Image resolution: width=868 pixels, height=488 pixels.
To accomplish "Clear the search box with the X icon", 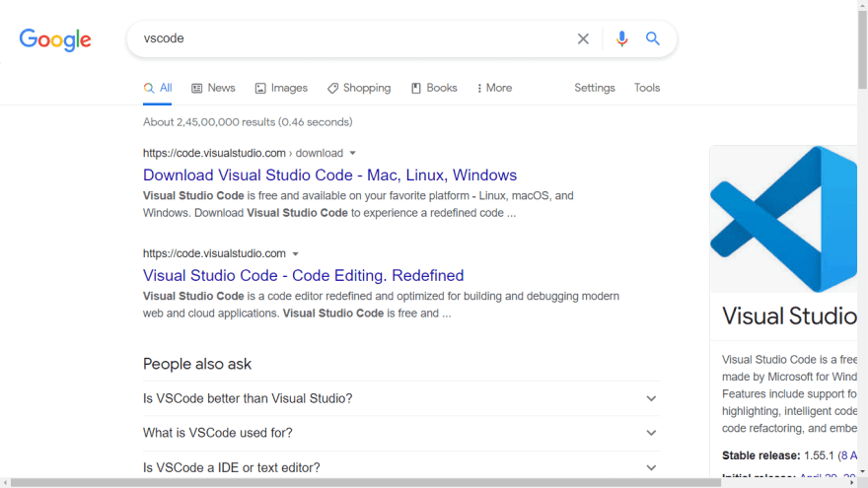I will click(583, 38).
